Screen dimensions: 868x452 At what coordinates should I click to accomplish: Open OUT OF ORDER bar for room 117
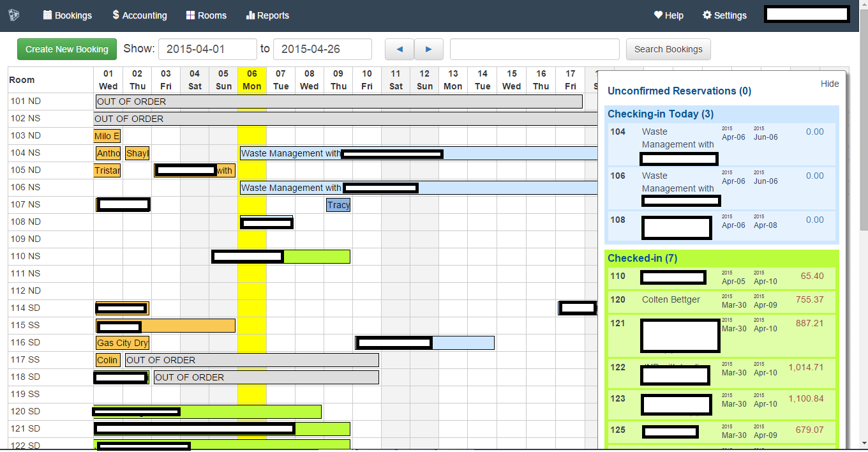(x=252, y=360)
